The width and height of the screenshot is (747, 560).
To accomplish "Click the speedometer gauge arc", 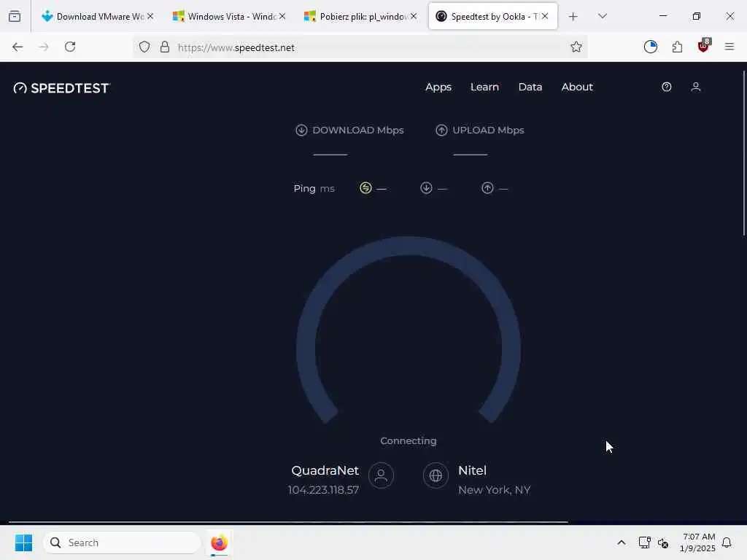I will point(409,246).
